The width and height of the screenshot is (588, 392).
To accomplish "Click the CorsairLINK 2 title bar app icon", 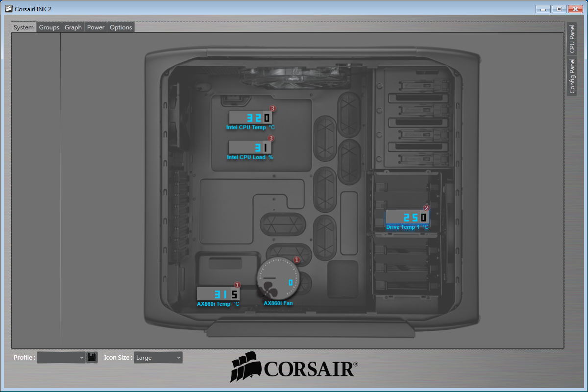I will (8, 8).
